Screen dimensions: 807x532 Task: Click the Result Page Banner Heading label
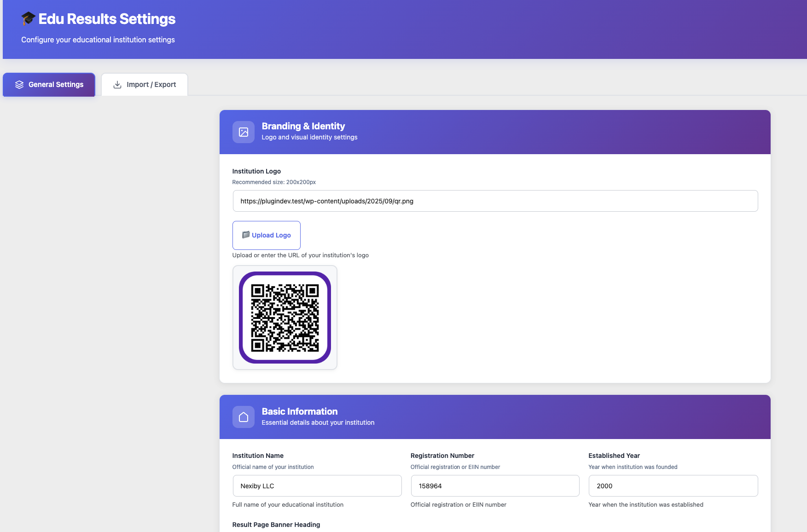click(x=276, y=525)
